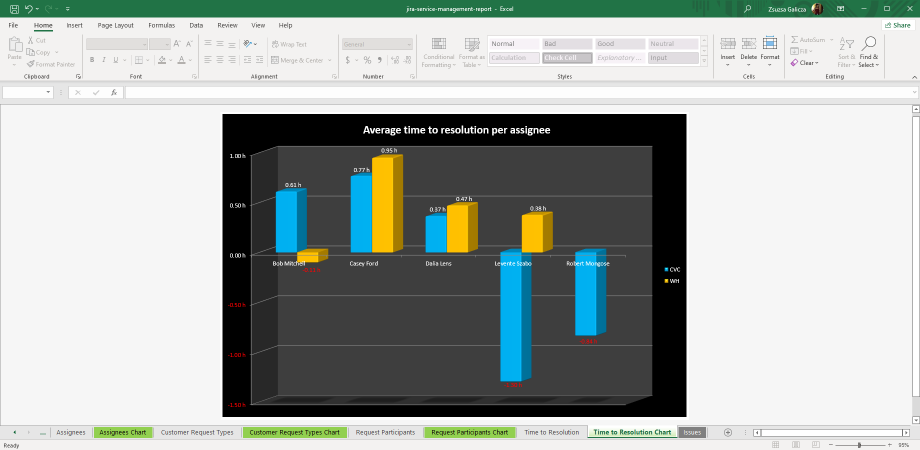
Task: Click the insert function fx icon
Action: point(114,92)
